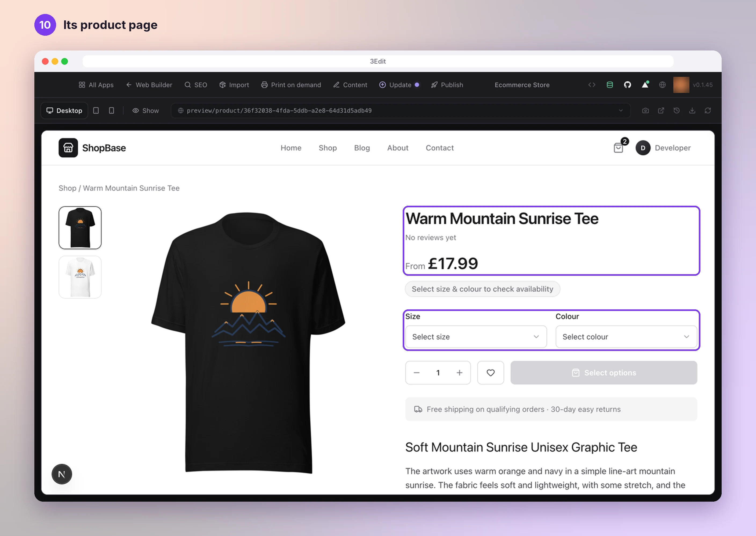Open the Developer account menu
The image size is (756, 536).
point(663,148)
